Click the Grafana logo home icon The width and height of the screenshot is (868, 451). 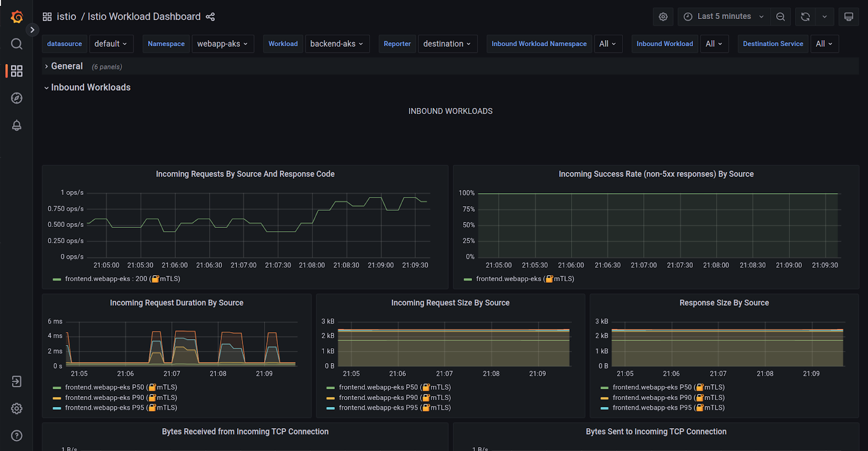tap(17, 17)
